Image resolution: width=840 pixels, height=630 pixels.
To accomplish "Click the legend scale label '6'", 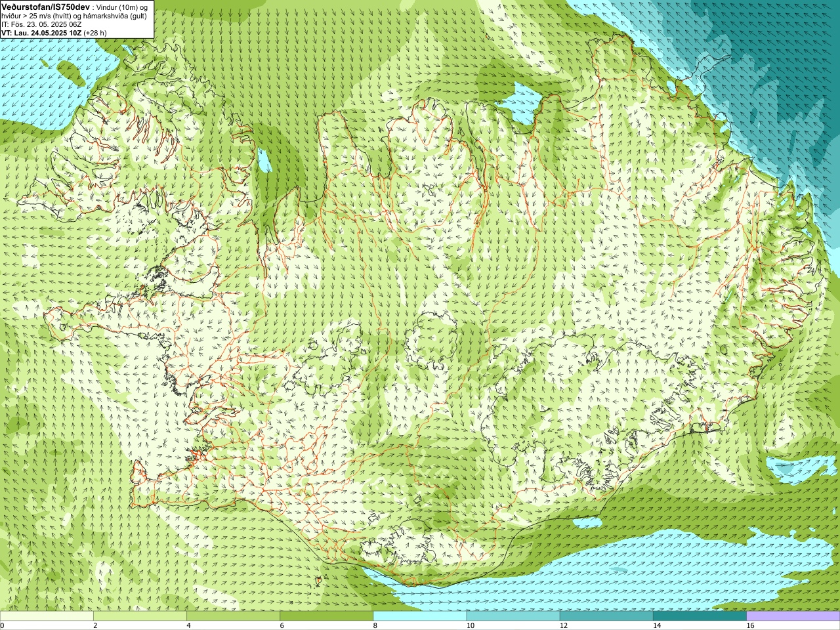I will (x=282, y=625).
